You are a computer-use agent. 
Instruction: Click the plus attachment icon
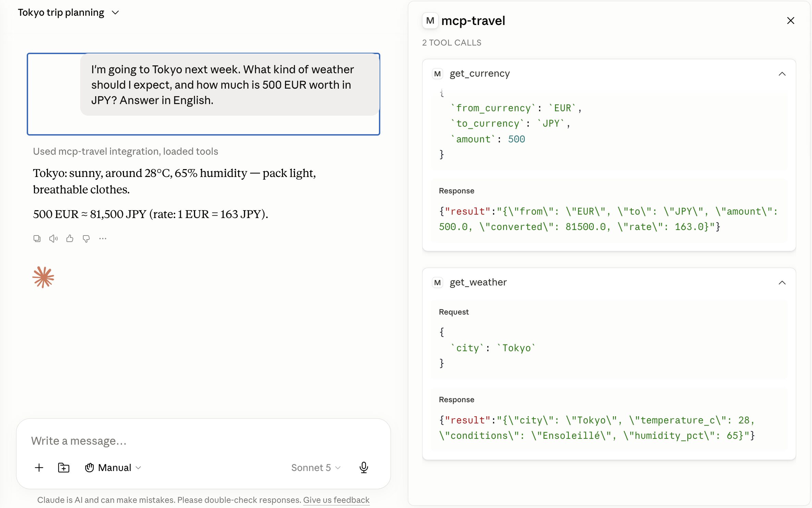[39, 468]
